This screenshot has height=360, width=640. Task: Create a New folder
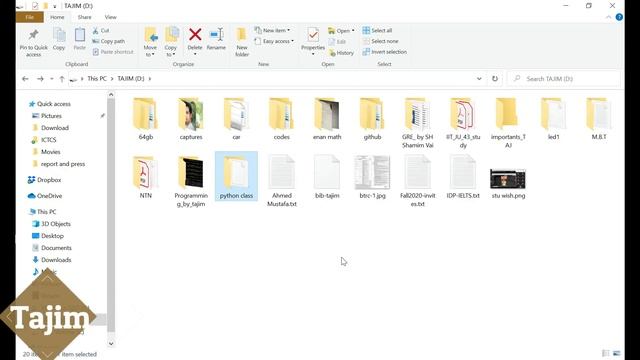pyautogui.click(x=242, y=42)
